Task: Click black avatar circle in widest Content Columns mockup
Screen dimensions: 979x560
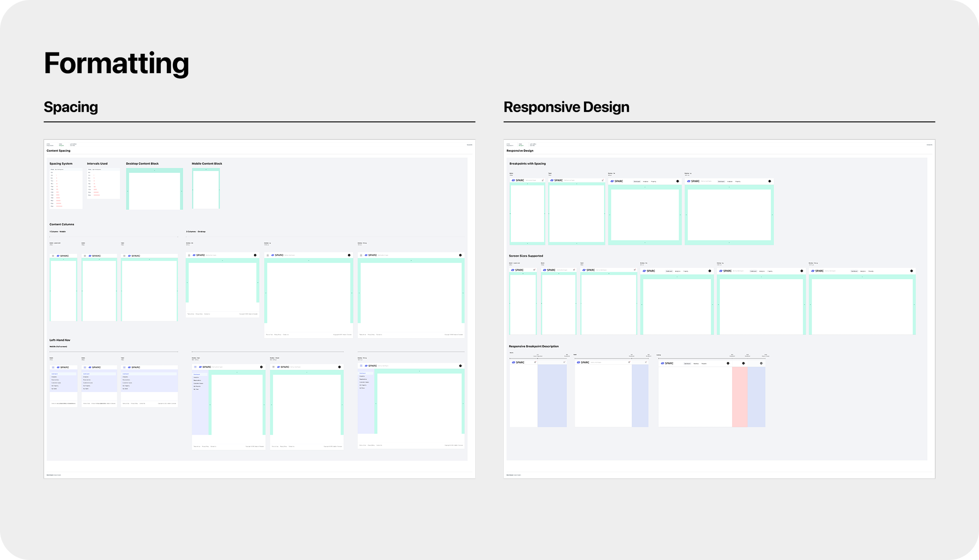Action: pos(460,255)
